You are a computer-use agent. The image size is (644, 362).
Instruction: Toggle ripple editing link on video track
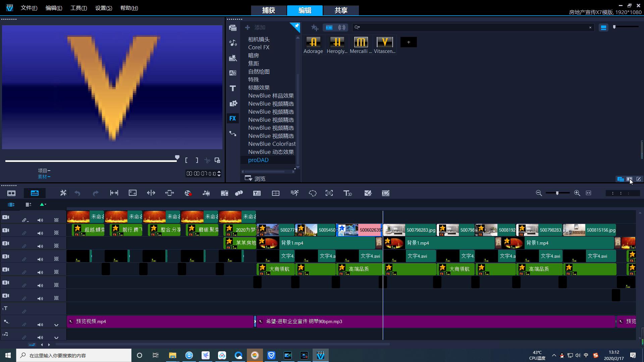point(25,220)
